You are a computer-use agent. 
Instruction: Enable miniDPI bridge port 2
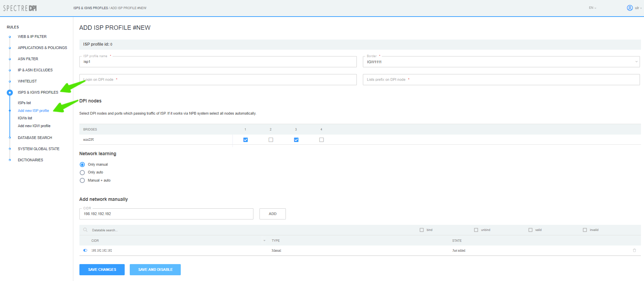point(271,140)
